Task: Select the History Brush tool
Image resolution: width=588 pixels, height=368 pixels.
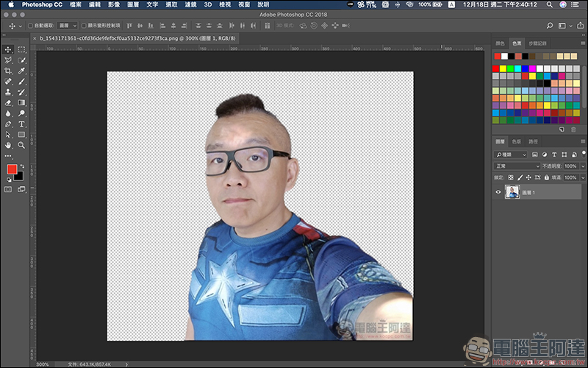Action: (x=22, y=92)
